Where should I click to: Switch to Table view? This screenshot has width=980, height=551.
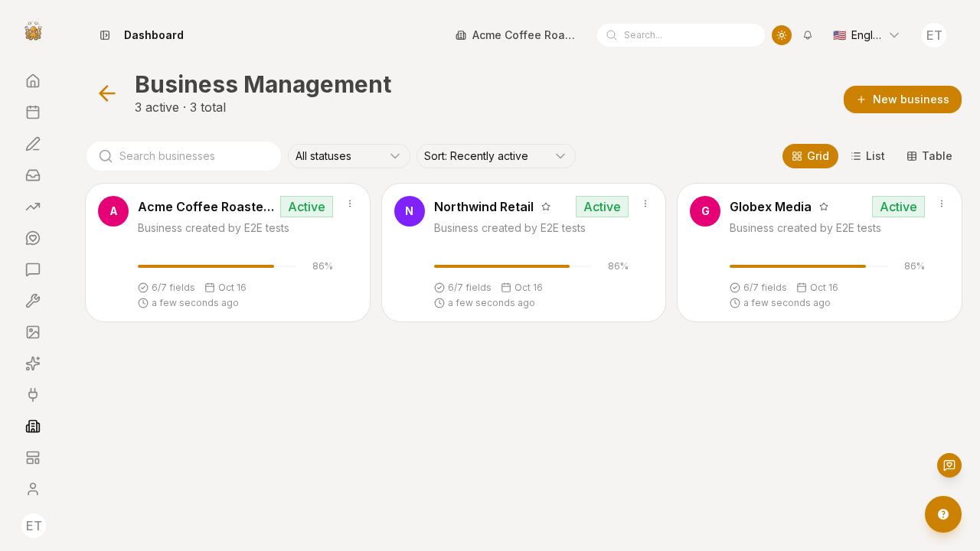click(929, 156)
